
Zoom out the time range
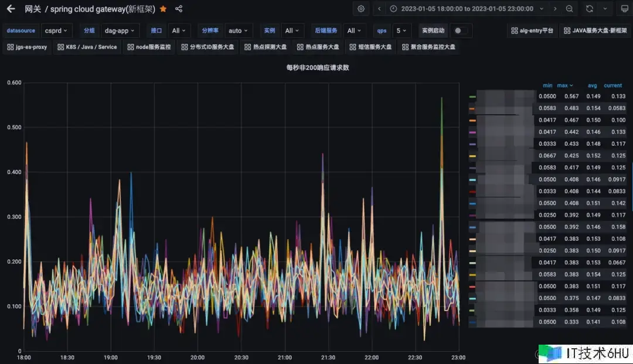point(570,9)
